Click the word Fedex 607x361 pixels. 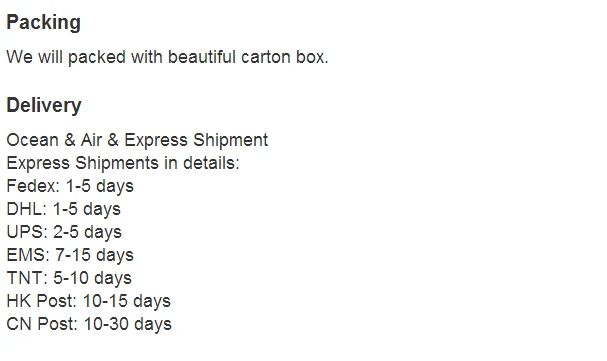coord(33,186)
